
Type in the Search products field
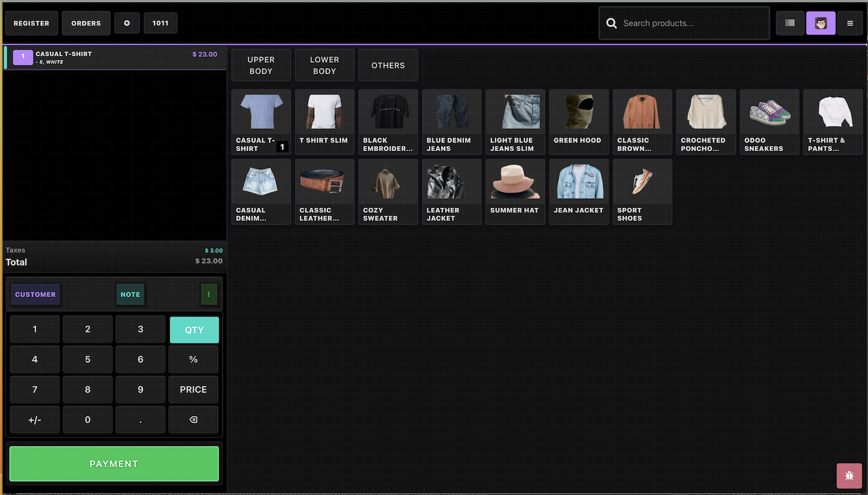(691, 23)
